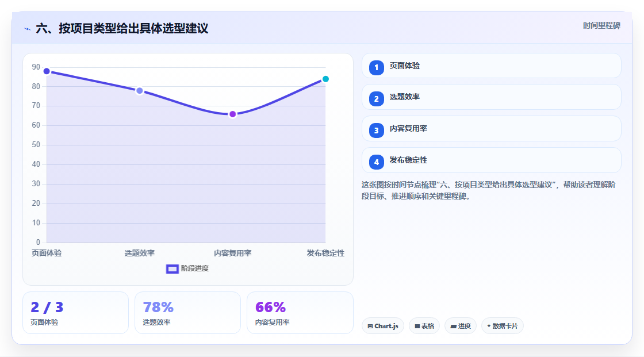This screenshot has height=357, width=644.
Task: Click the section title 六、按项目类型给出具体选型建议
Action: point(122,28)
